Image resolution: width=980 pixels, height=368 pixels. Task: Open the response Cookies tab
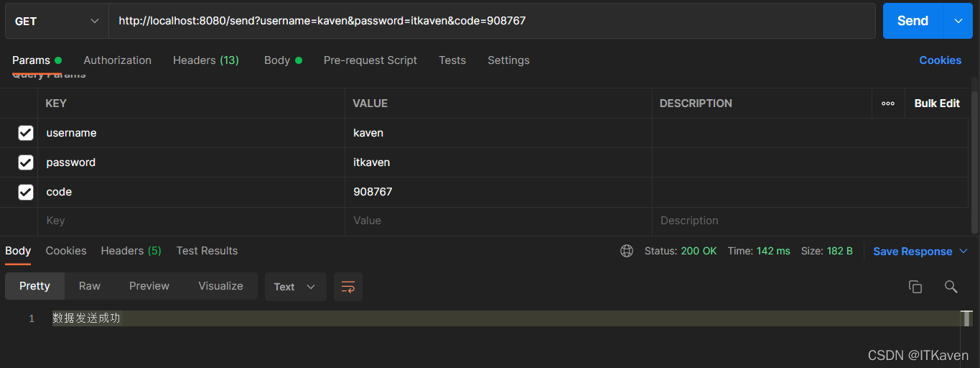pyautogui.click(x=66, y=251)
